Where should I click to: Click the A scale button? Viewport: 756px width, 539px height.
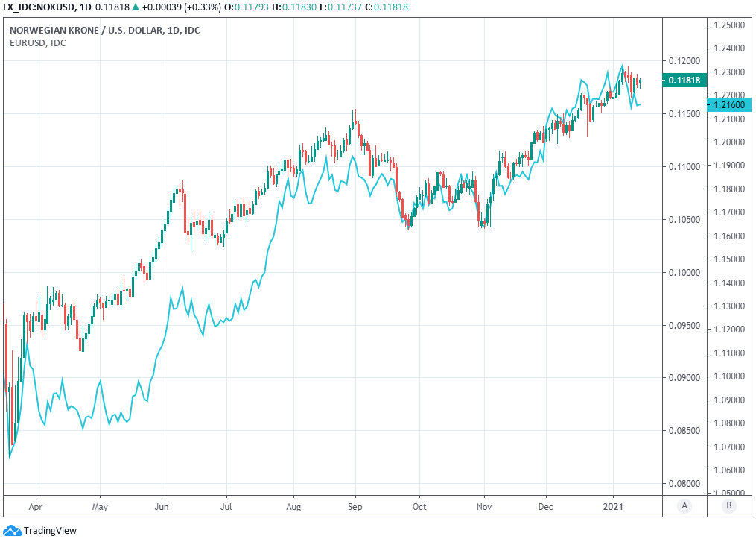tap(684, 506)
